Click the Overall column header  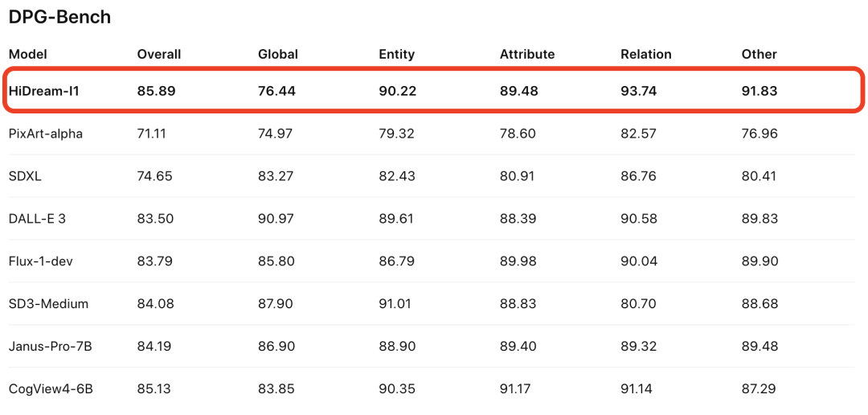(159, 55)
